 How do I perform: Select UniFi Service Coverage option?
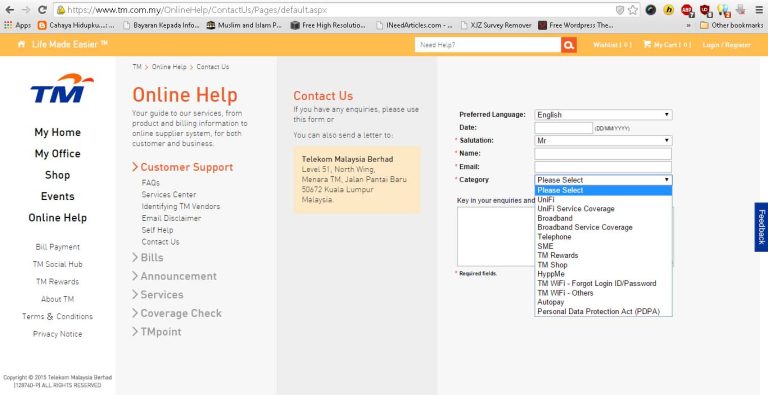coord(603,209)
